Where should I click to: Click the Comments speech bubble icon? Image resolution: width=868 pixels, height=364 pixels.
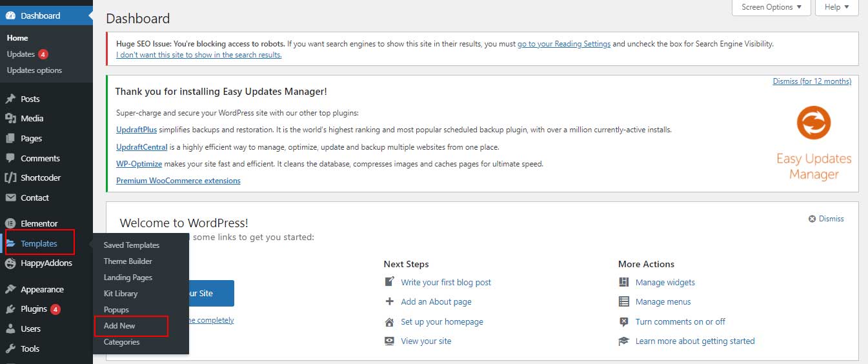pyautogui.click(x=10, y=158)
